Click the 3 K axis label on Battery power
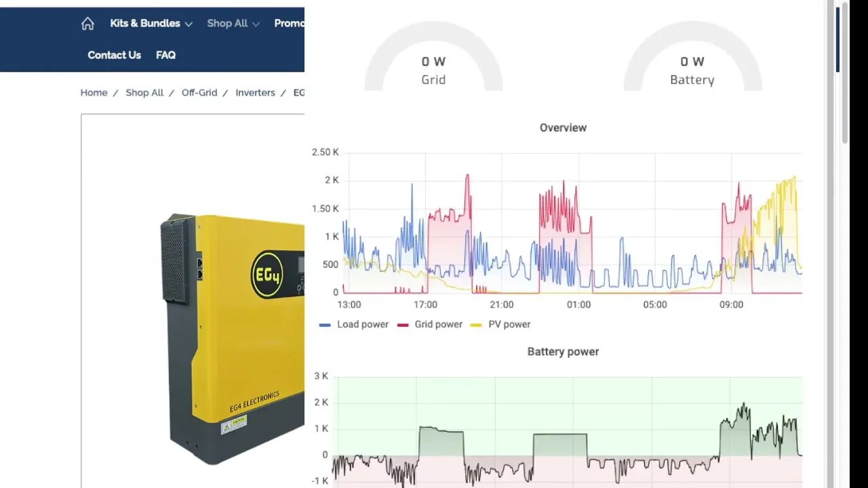Viewport: 868px width, 488px height. coord(321,376)
